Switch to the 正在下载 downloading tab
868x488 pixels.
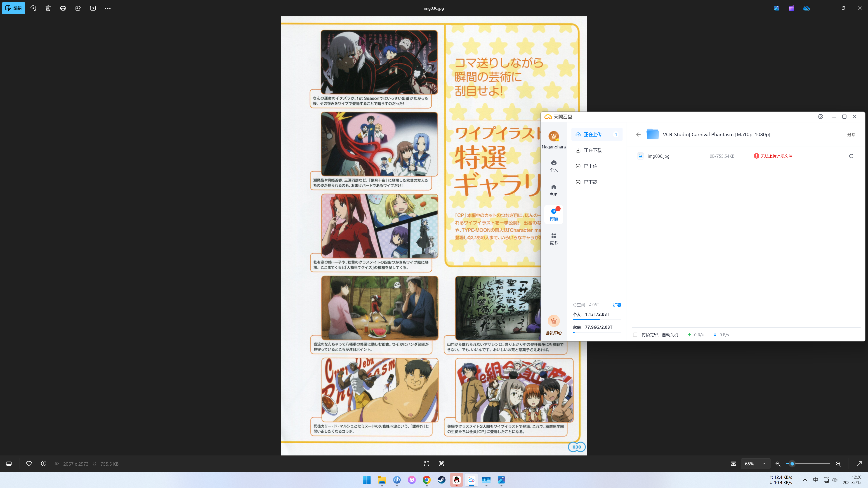597,150
